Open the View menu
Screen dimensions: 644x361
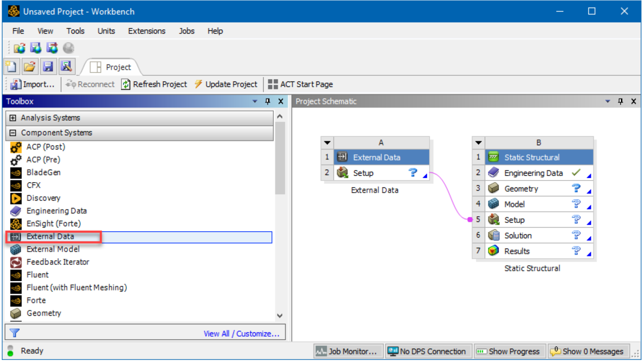(x=45, y=31)
